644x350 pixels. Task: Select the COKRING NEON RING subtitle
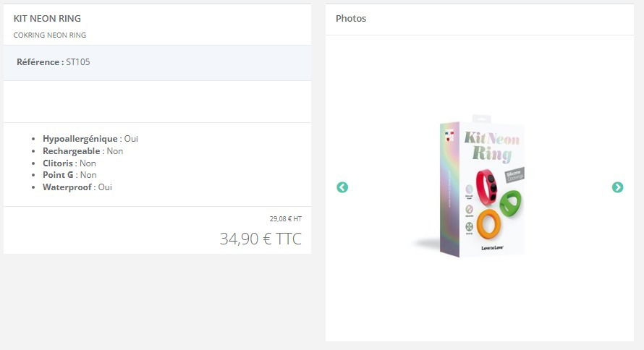[50, 35]
